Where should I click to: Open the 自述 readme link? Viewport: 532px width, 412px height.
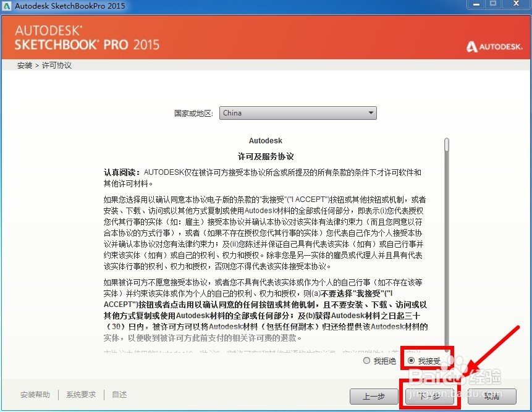pyautogui.click(x=119, y=394)
